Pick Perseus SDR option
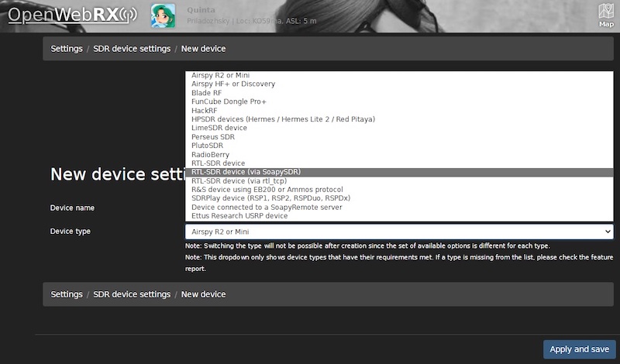620x364 pixels. coord(399,137)
